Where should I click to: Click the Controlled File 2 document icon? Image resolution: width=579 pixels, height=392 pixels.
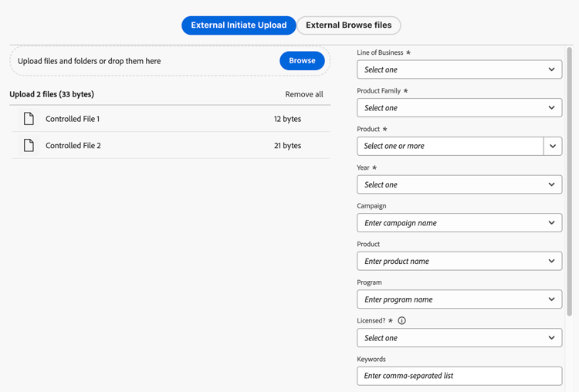pos(29,145)
